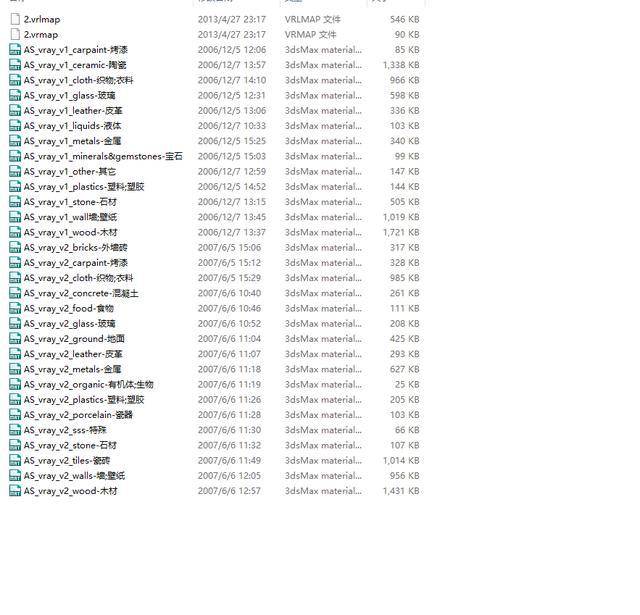Select file AS_vray_v1_other-其它
The image size is (640, 615).
[70, 171]
